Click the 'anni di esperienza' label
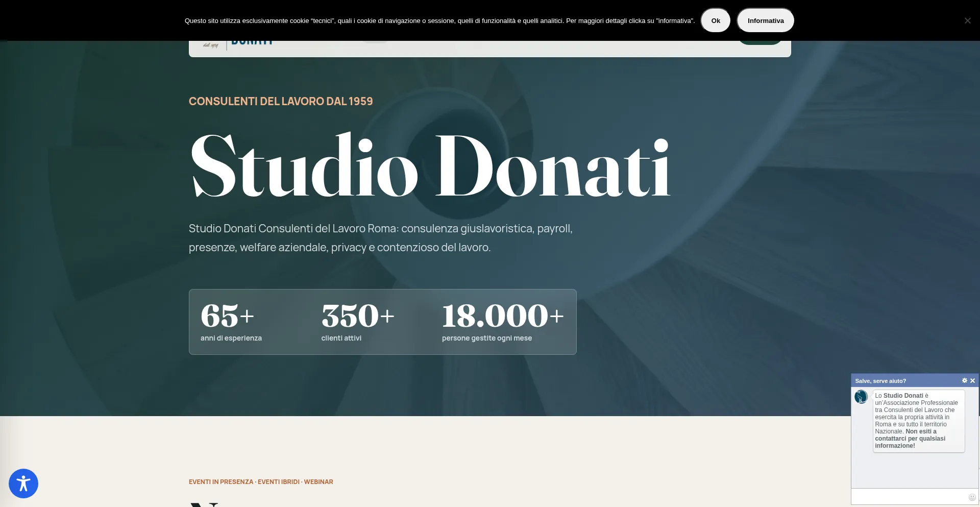 (x=231, y=338)
